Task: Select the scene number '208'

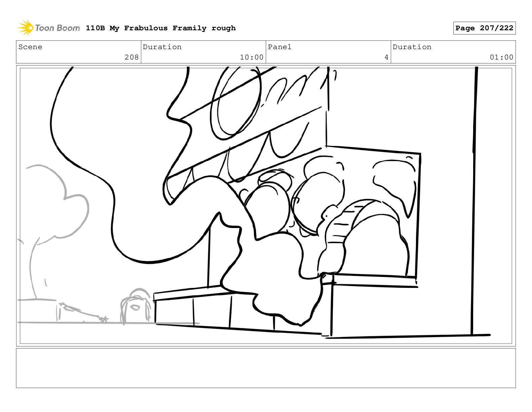Action: point(131,58)
